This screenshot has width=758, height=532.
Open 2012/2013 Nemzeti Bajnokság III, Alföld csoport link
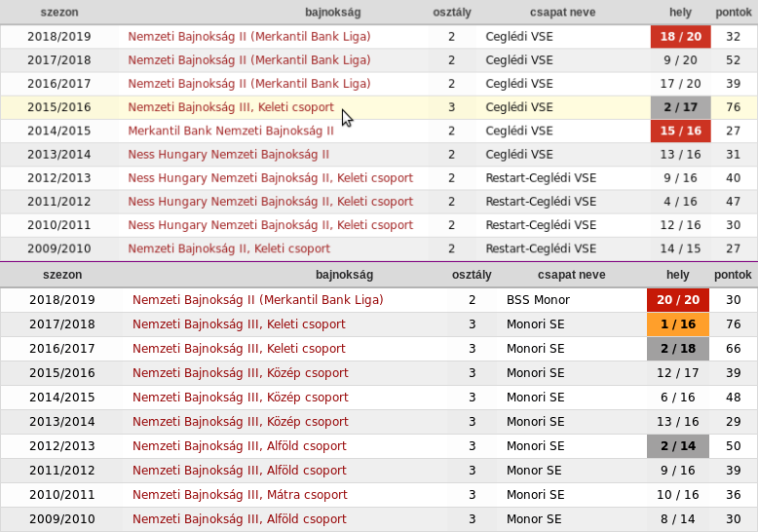pos(240,446)
